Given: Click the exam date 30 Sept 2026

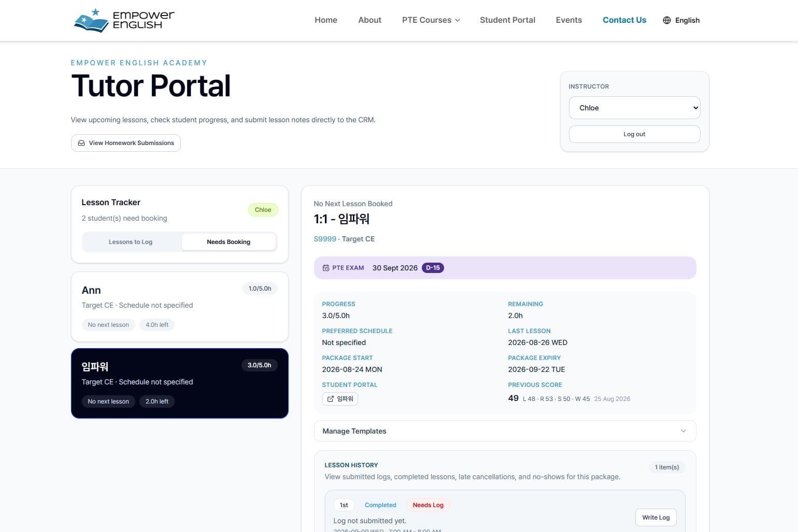Looking at the screenshot, I should point(395,268).
